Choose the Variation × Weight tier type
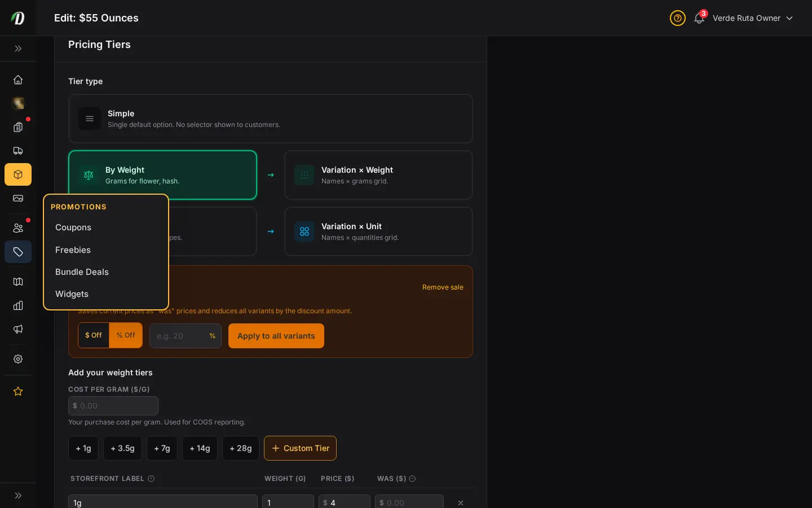812x508 pixels. click(378, 175)
